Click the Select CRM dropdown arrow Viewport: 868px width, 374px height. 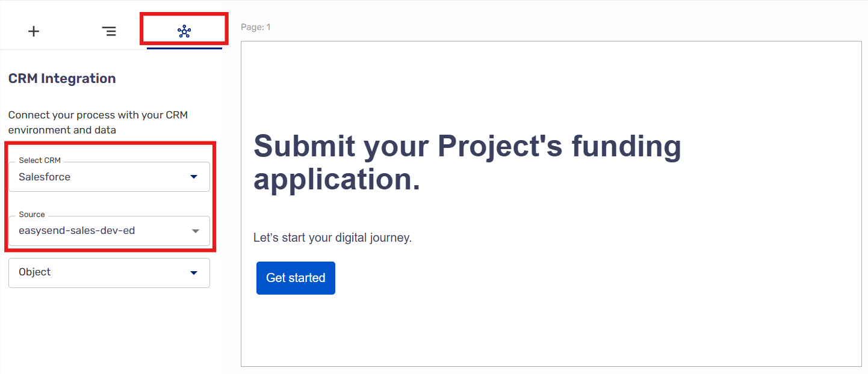(x=194, y=177)
